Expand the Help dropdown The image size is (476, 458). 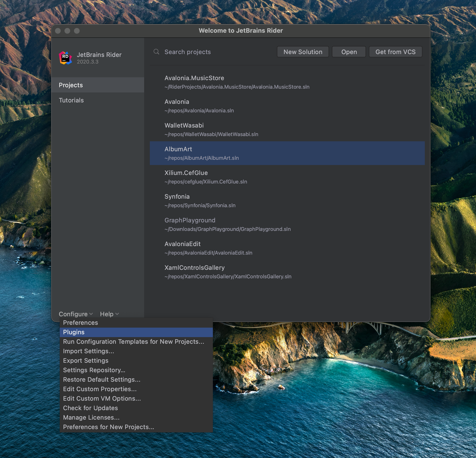coord(109,314)
